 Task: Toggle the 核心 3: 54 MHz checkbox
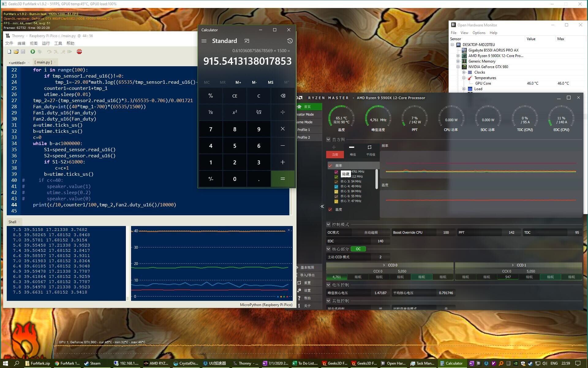[336, 182]
